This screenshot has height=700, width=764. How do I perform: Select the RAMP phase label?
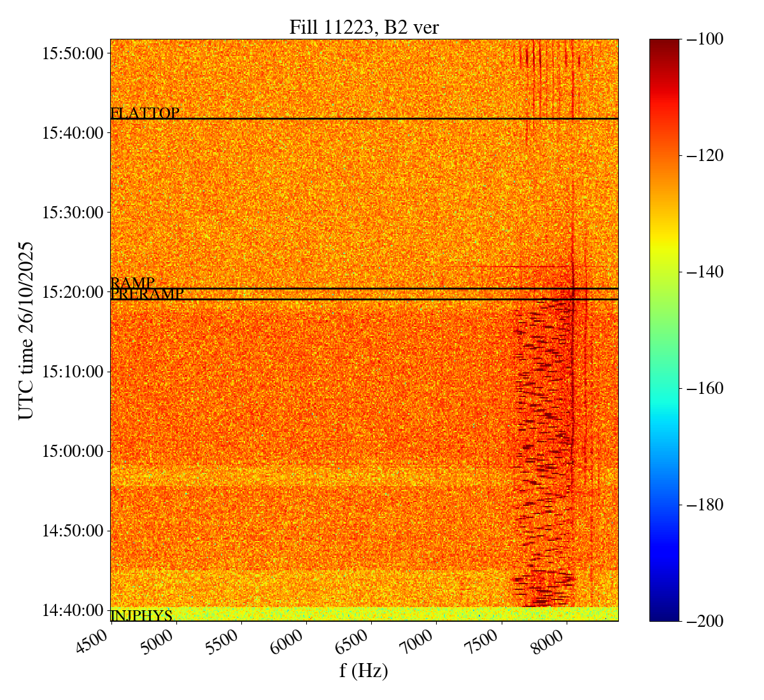pyautogui.click(x=132, y=283)
